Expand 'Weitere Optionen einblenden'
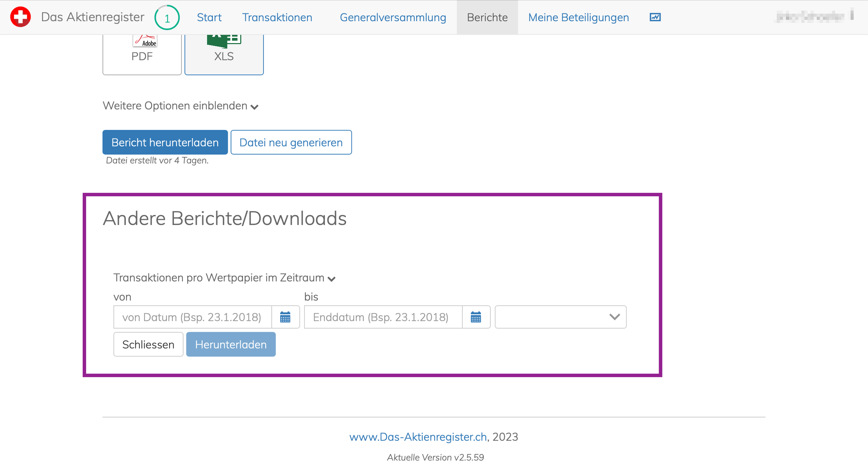 click(x=181, y=106)
